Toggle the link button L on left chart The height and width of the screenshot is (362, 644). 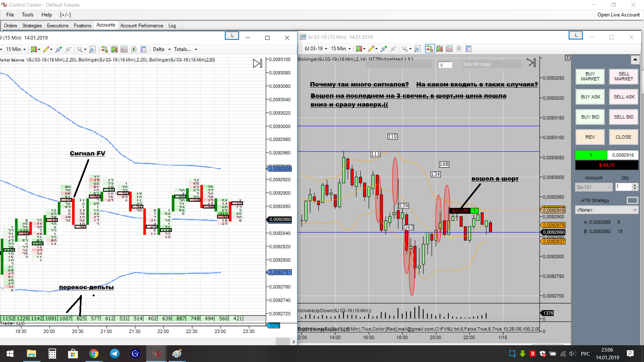click(232, 36)
